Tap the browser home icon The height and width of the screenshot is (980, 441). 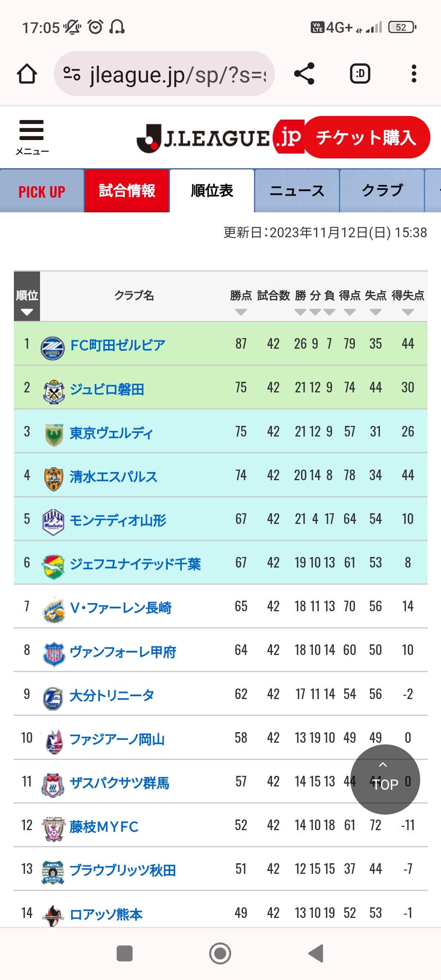point(27,73)
